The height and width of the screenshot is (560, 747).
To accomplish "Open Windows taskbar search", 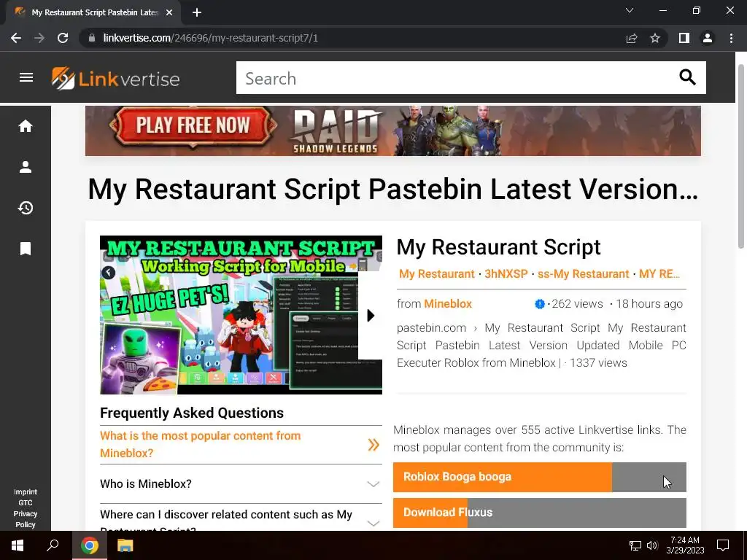I will (53, 545).
